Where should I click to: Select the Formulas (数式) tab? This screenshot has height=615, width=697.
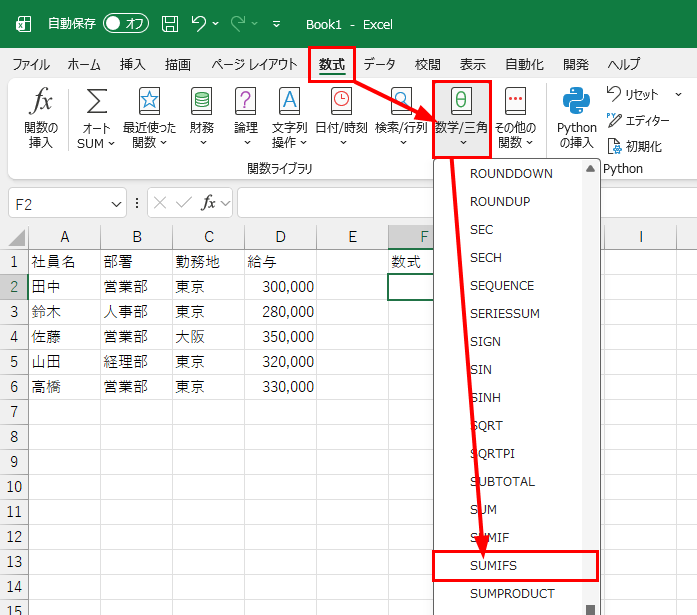coord(332,65)
